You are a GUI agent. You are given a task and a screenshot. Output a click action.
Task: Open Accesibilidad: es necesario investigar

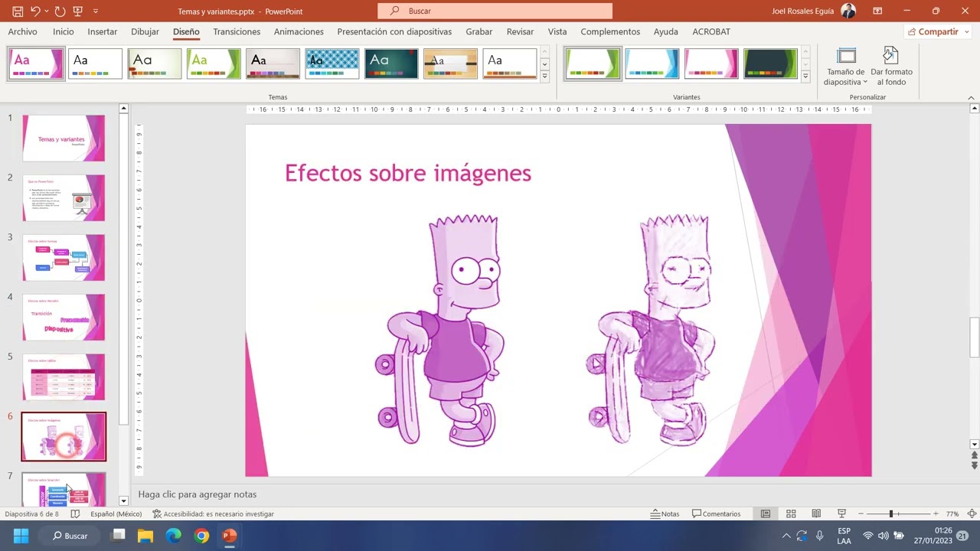[213, 514]
